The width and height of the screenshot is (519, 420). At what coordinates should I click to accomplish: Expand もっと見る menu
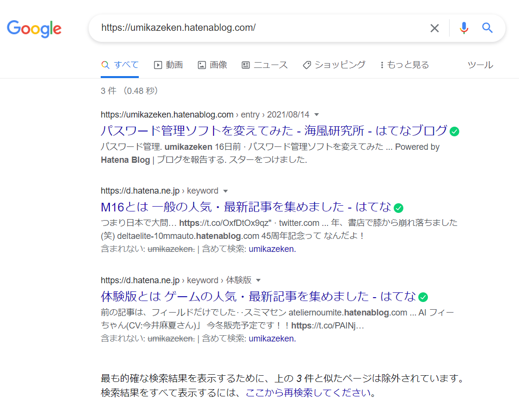[x=404, y=65]
